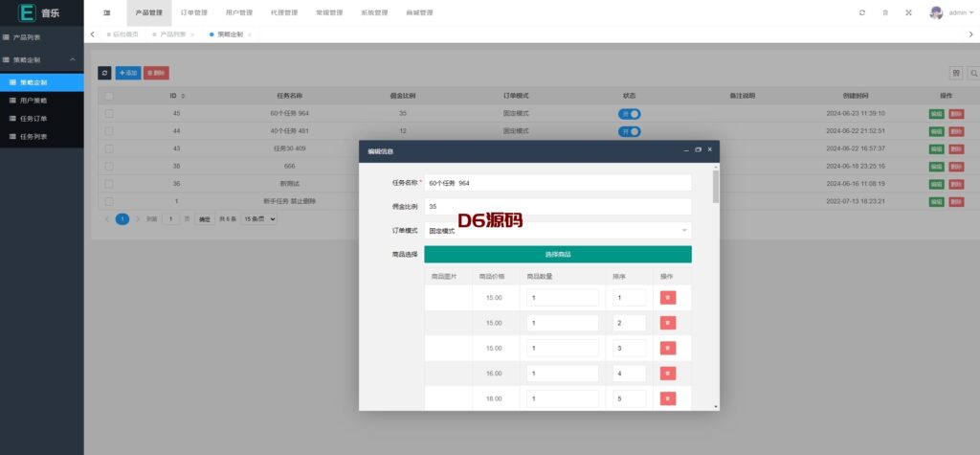This screenshot has height=455, width=980.
Task: Minimize the 编辑信息 dialog
Action: 686,150
